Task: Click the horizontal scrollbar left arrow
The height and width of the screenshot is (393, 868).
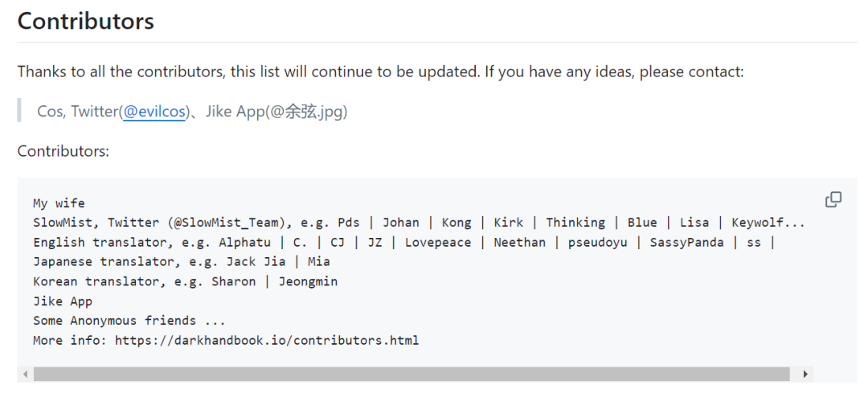Action: (26, 375)
